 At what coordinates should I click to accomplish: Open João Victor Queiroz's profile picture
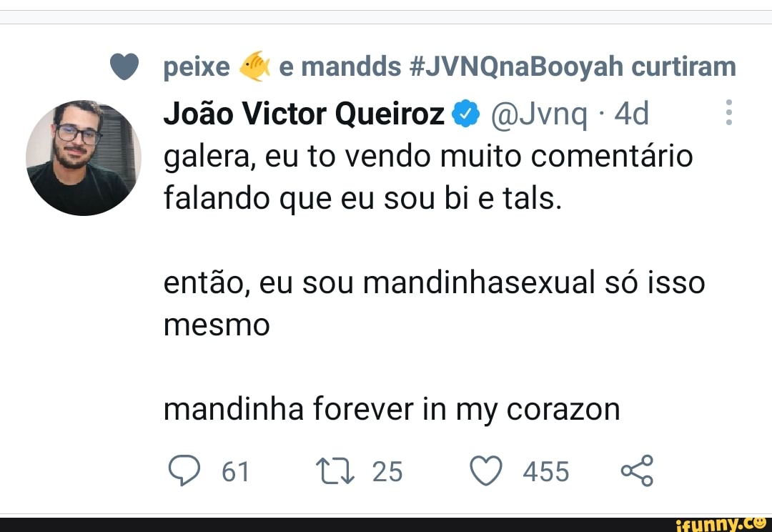point(84,158)
